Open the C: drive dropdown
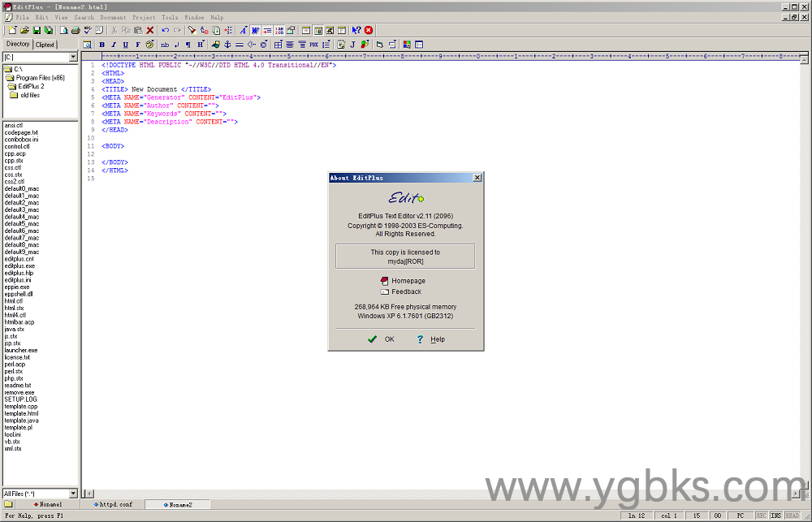 [73, 57]
